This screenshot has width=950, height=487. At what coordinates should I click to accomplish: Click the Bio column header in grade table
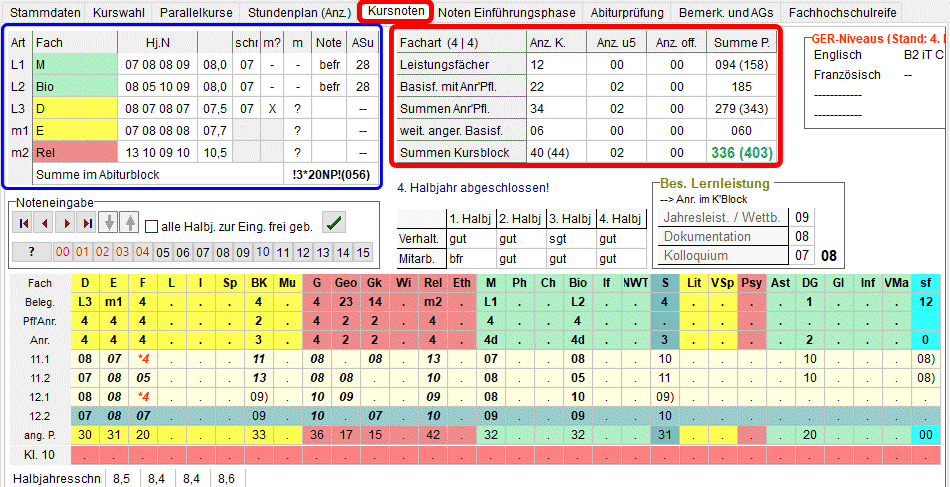point(577,283)
